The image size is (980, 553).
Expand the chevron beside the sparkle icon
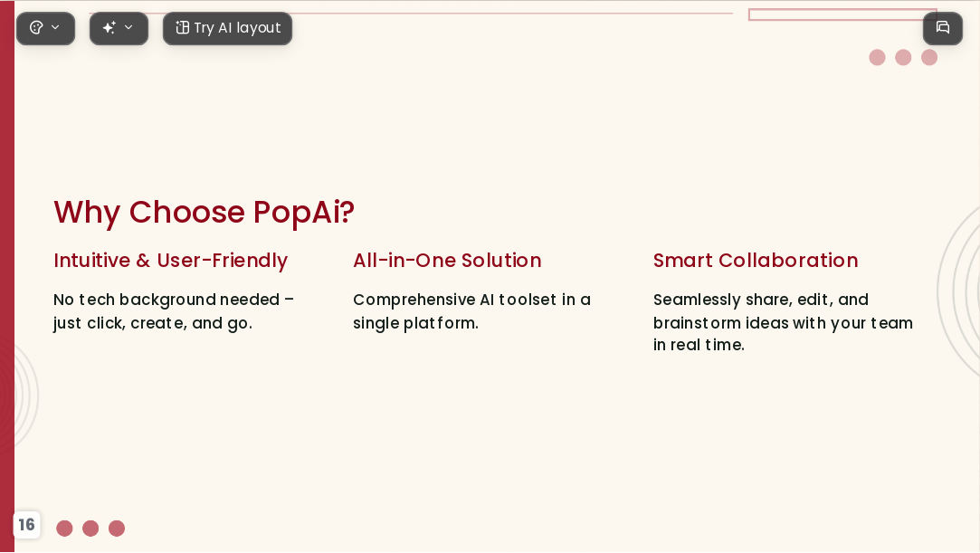click(128, 27)
